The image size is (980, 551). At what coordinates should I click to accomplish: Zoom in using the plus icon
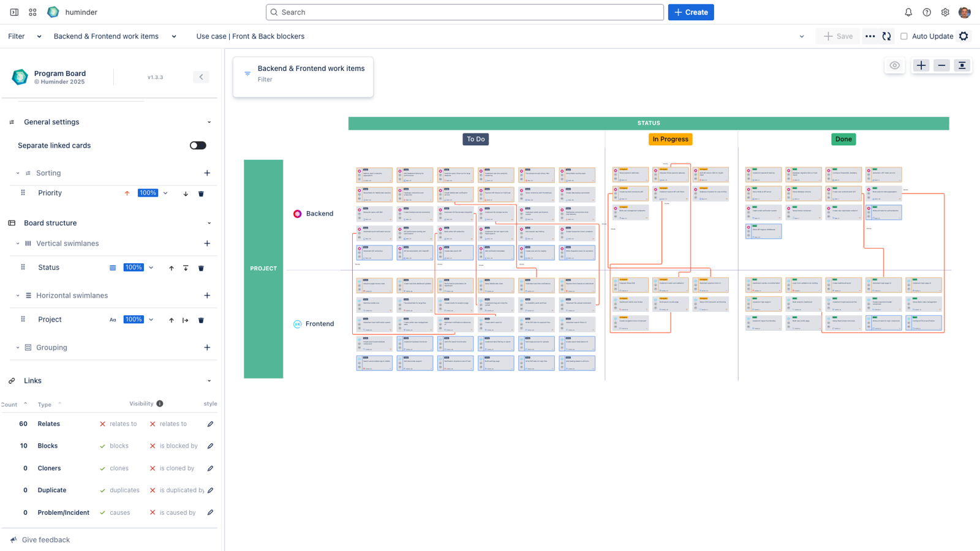921,65
